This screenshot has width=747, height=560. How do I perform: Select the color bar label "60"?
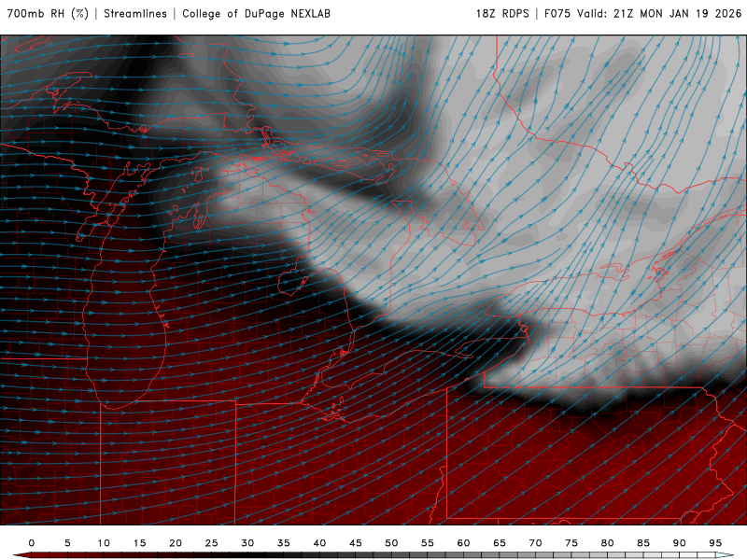(x=463, y=543)
